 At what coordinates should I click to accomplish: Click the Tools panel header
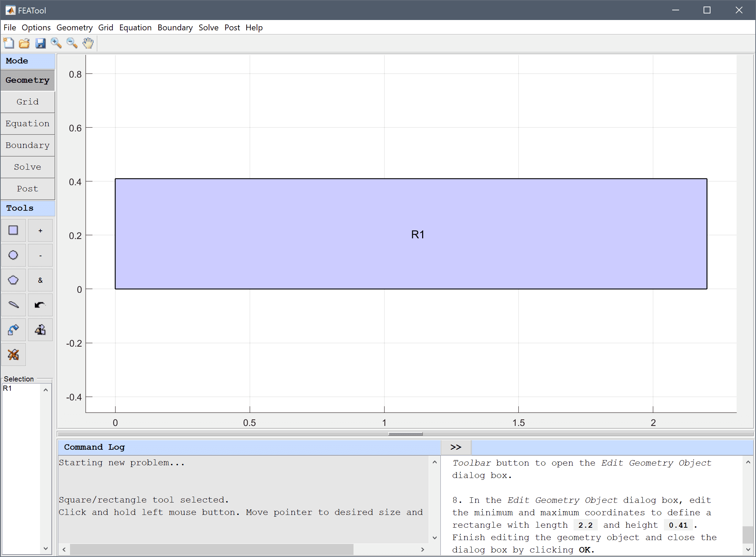[x=28, y=208]
